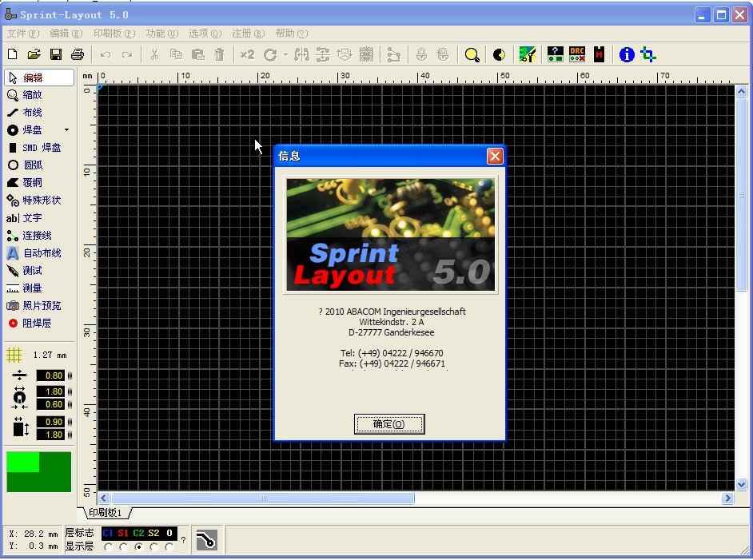This screenshot has height=560, width=753.
Task: Click 确定(O) to dismiss the info dialog
Action: 389,424
